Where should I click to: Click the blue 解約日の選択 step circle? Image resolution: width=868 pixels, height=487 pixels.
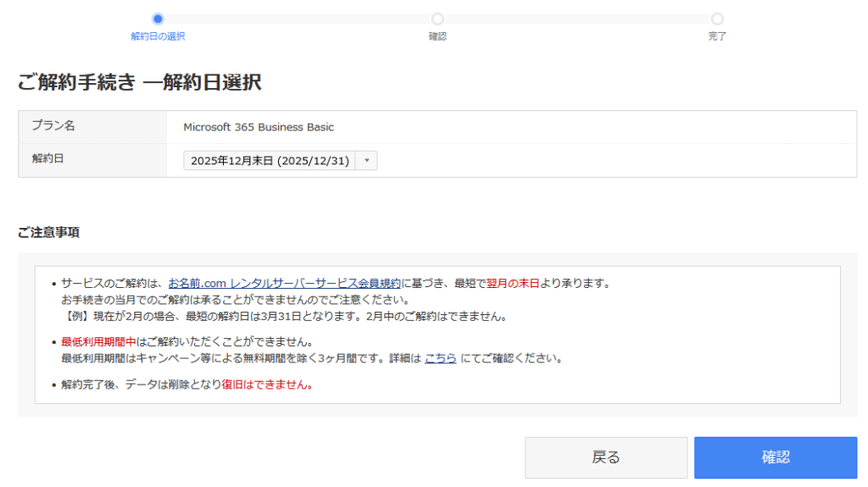pyautogui.click(x=158, y=19)
